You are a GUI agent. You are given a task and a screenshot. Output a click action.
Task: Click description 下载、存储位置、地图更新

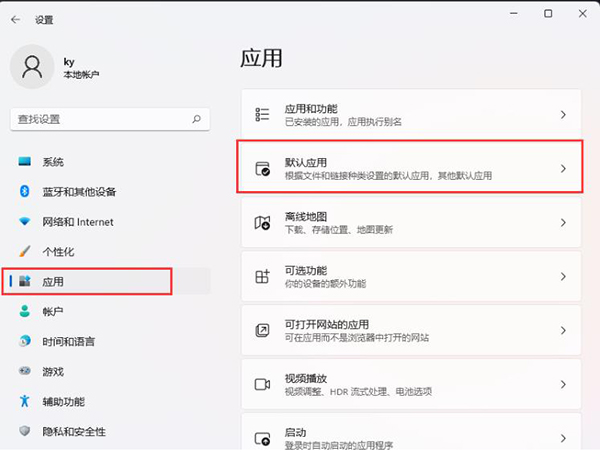(x=339, y=230)
